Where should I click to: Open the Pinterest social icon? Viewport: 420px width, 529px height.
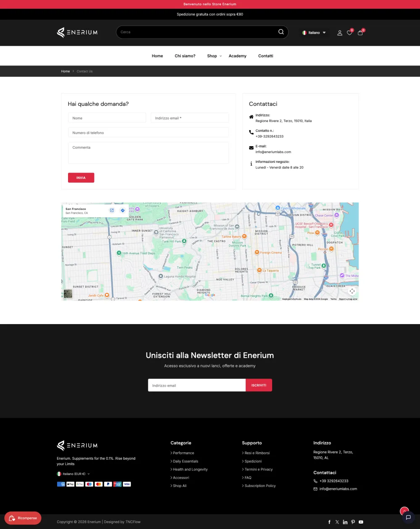click(x=353, y=522)
